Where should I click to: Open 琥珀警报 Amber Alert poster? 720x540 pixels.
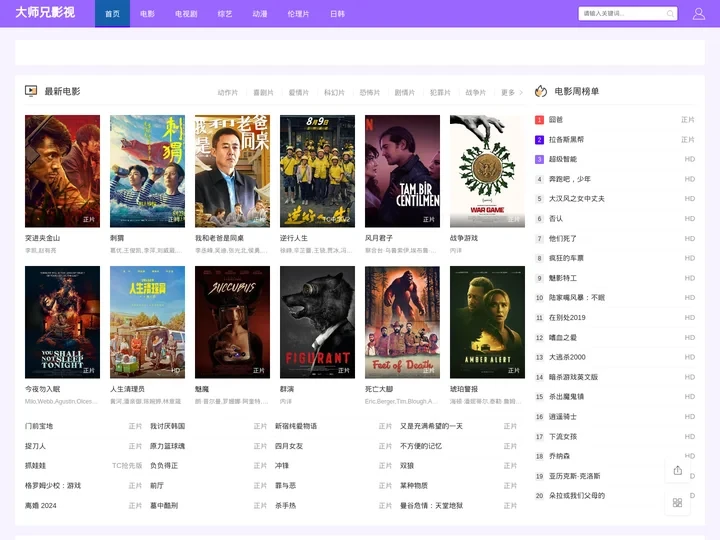(487, 322)
